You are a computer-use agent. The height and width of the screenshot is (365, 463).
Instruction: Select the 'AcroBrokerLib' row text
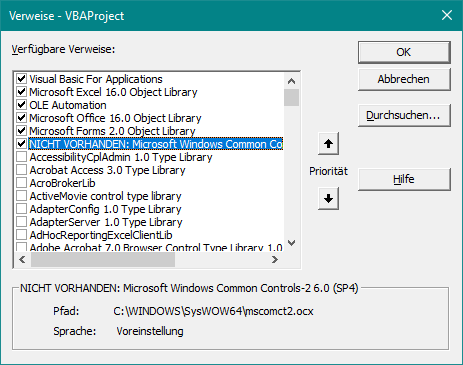[62, 183]
